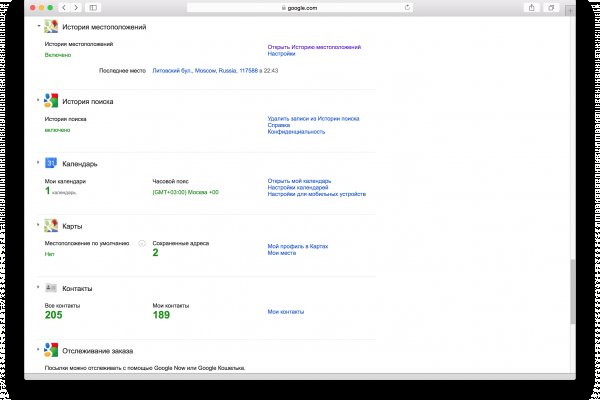The width and height of the screenshot is (600, 400).
Task: Open the Открыть Историю местоположений link
Action: pos(314,47)
